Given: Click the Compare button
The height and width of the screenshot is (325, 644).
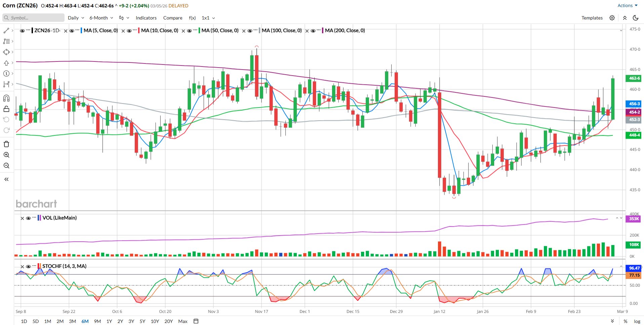Looking at the screenshot, I should [x=173, y=18].
